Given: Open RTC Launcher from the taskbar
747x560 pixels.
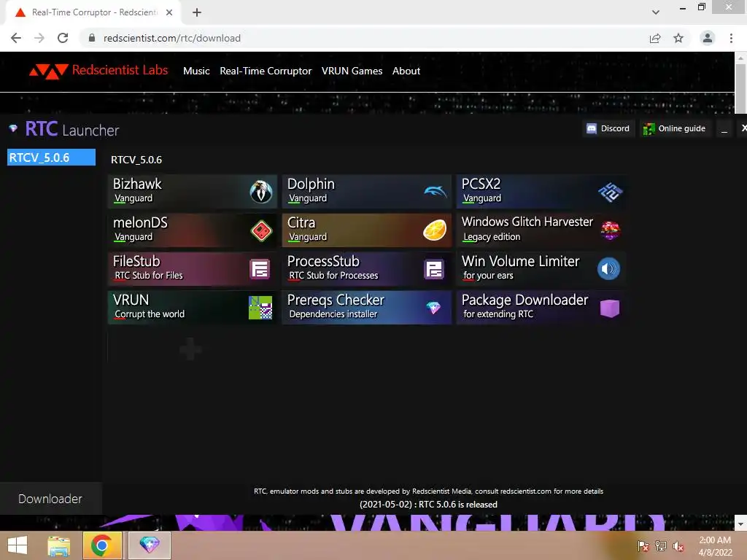Looking at the screenshot, I should (149, 545).
